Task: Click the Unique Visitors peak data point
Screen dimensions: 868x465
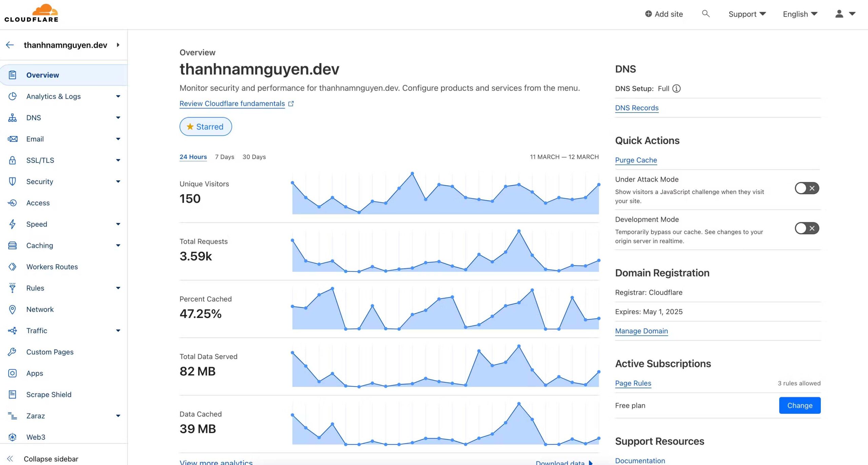Action: tap(412, 174)
